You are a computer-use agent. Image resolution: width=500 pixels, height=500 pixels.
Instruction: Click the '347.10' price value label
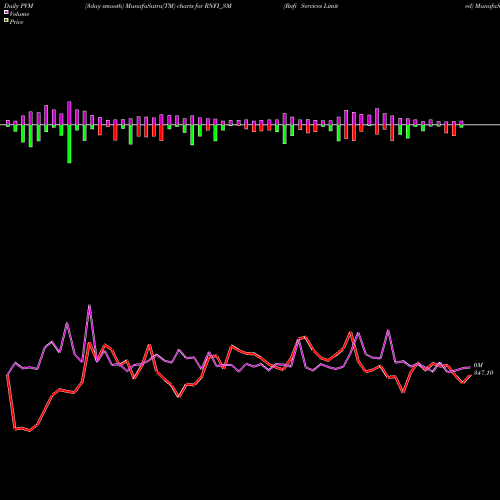point(483,373)
